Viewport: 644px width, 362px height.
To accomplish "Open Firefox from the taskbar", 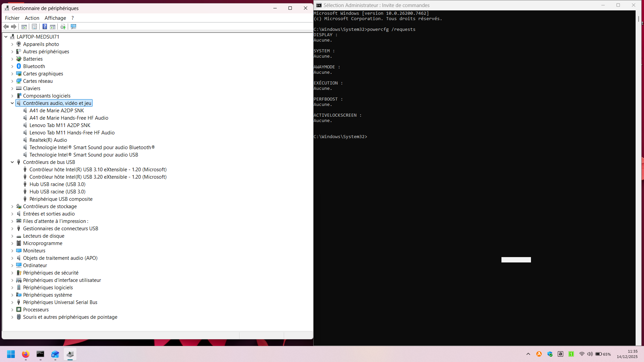I will tap(25, 354).
